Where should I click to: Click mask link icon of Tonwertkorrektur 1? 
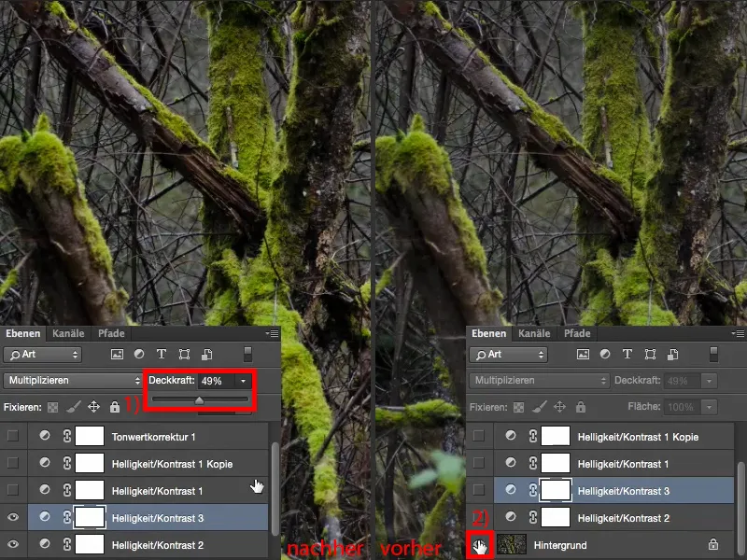[x=67, y=436]
